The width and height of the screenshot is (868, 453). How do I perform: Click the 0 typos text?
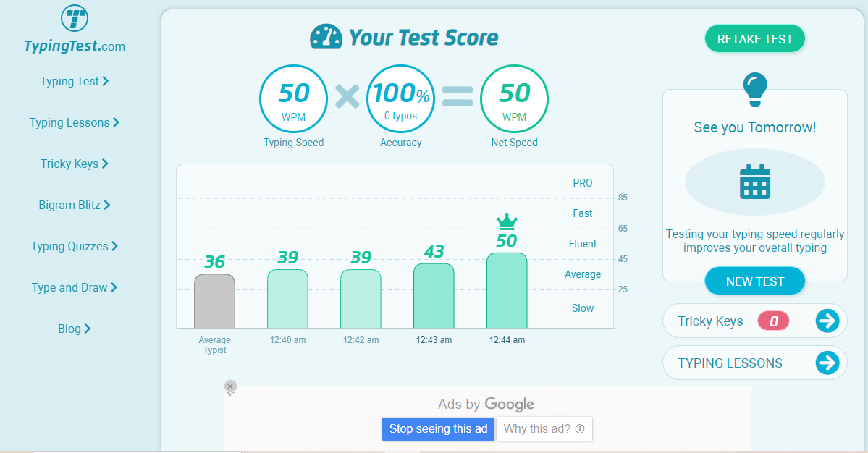(401, 117)
